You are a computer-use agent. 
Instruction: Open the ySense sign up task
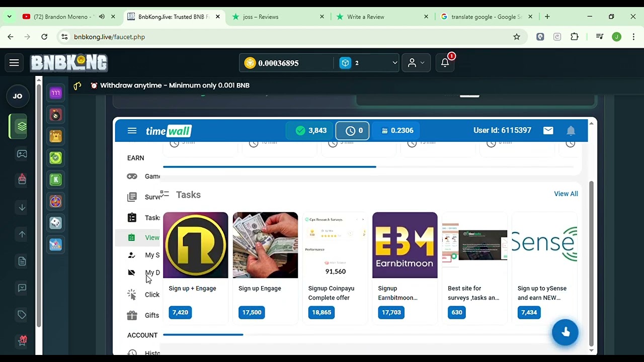tap(544, 267)
